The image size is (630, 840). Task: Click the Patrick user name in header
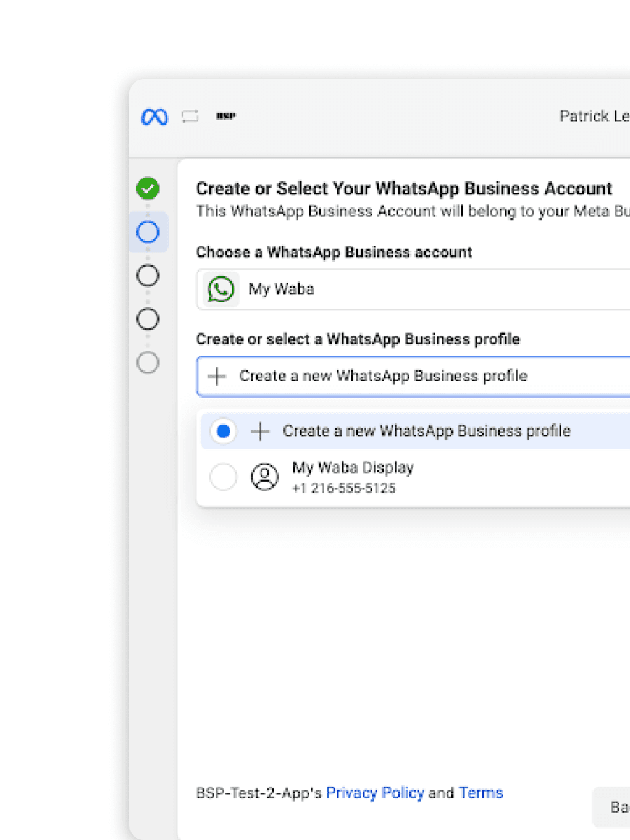[x=594, y=117]
